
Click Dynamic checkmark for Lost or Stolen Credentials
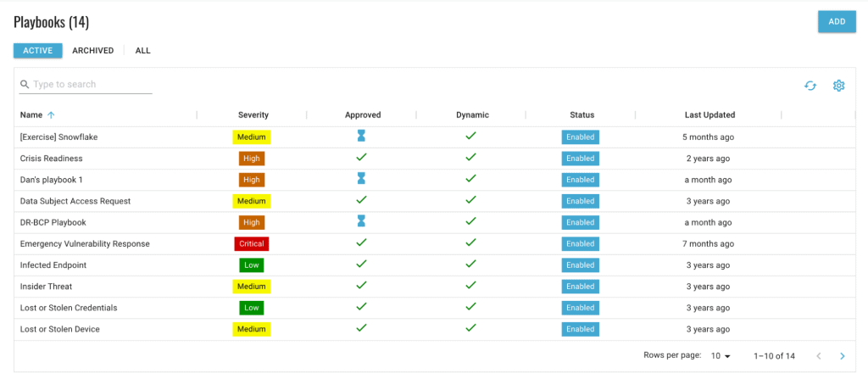click(471, 306)
